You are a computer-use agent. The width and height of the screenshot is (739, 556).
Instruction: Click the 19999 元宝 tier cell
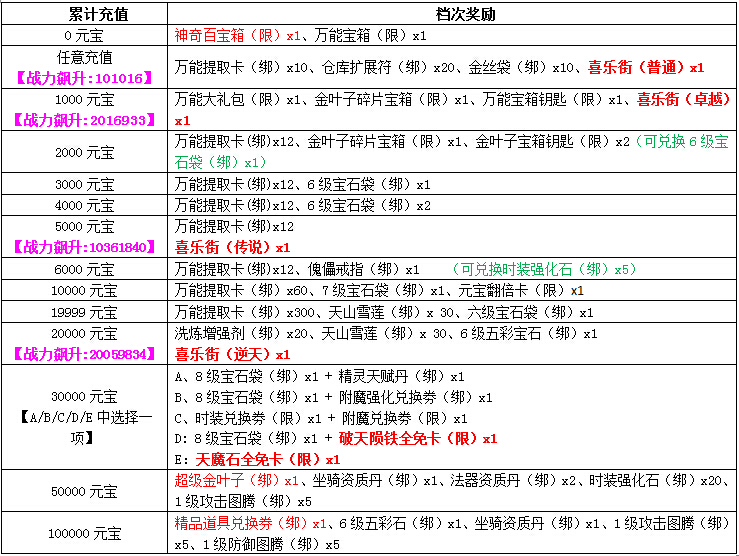85,312
